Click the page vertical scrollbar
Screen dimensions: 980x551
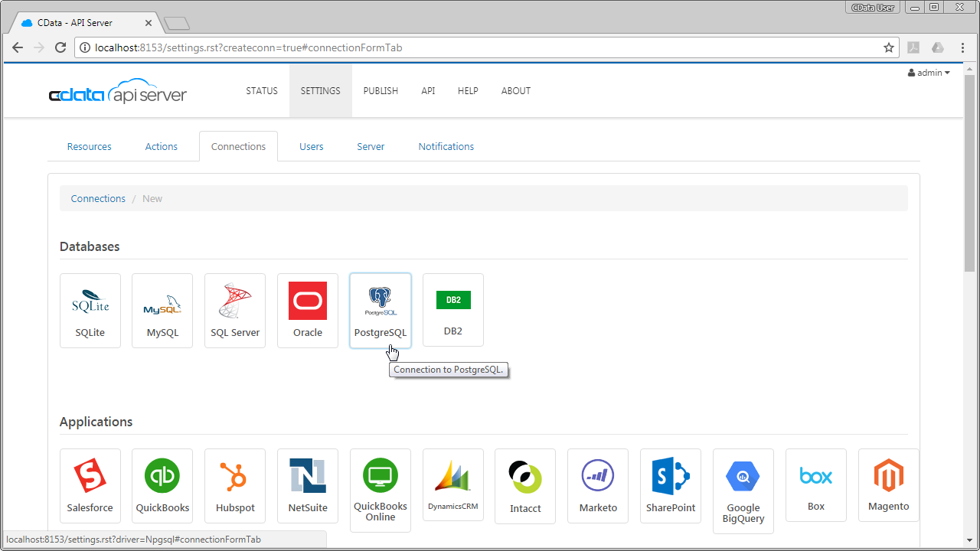pyautogui.click(x=970, y=172)
